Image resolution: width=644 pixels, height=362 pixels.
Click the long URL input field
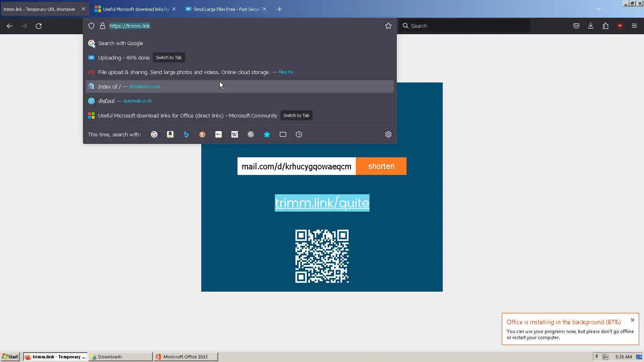(x=297, y=166)
